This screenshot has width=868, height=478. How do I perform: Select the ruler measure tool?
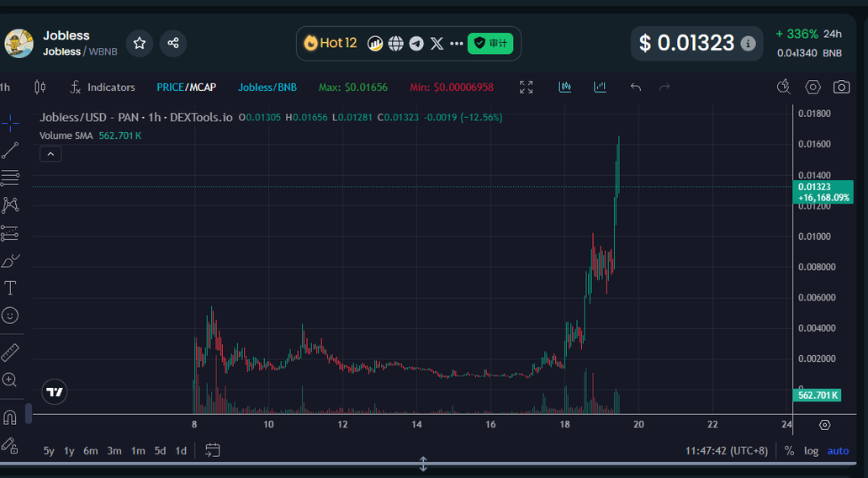(10, 353)
